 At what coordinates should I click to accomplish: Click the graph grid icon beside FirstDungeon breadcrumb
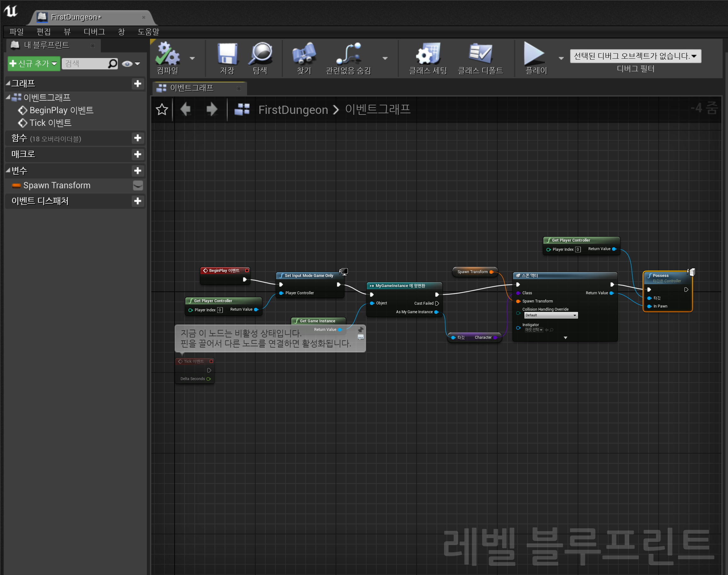point(242,109)
